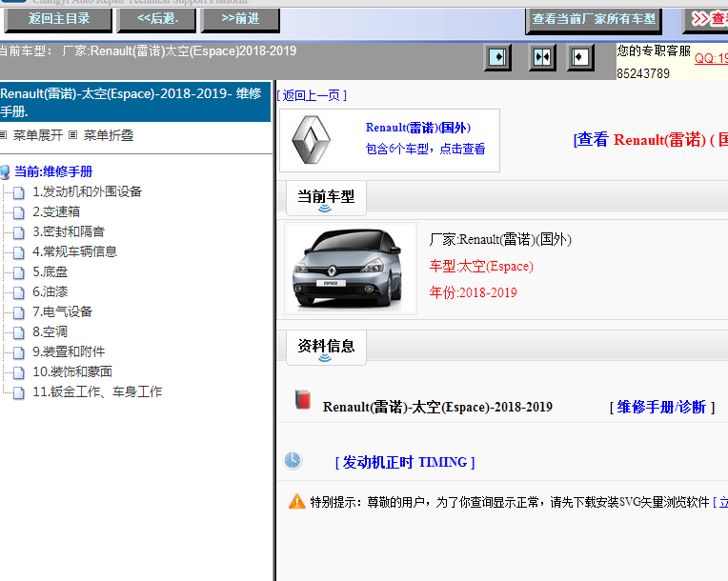Select 当前:维修手册 root node

point(53,171)
